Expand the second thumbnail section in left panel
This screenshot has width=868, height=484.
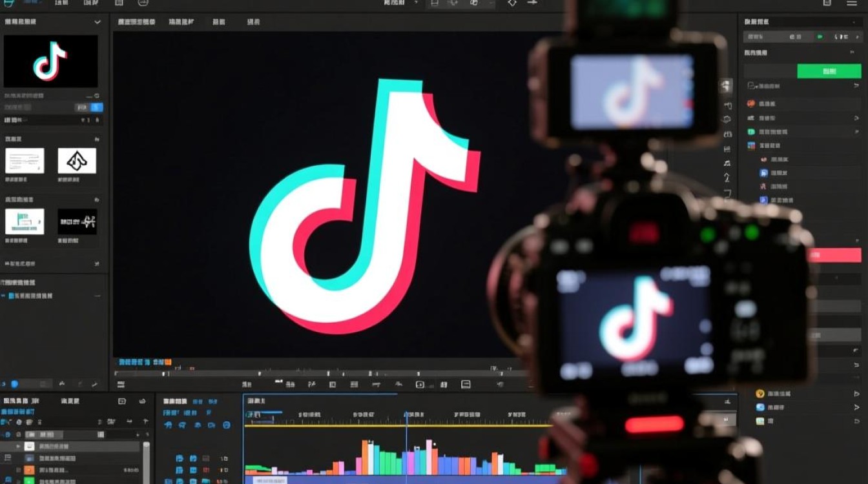click(x=97, y=200)
